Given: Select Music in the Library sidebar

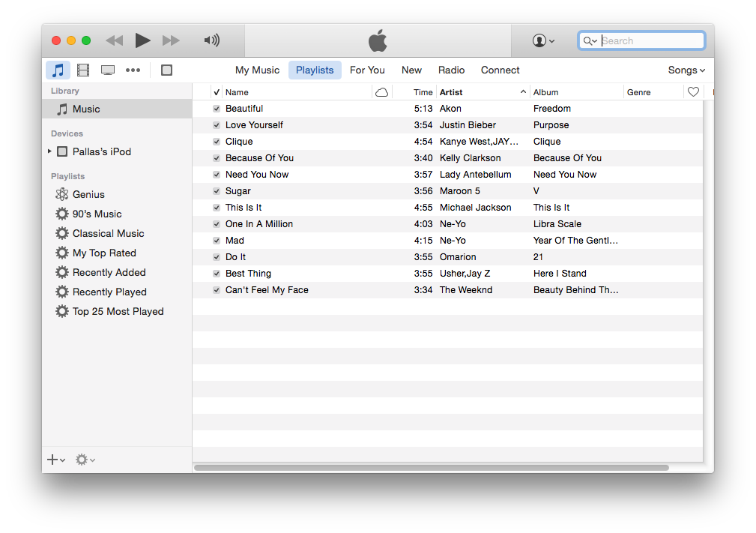Looking at the screenshot, I should coord(117,109).
